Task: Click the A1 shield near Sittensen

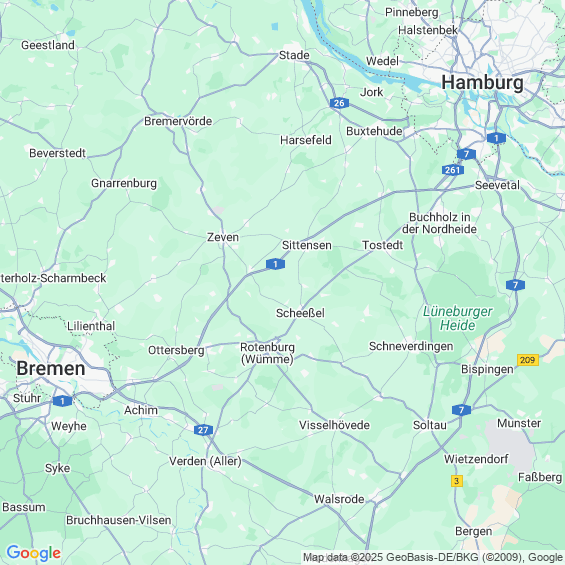Action: point(275,264)
